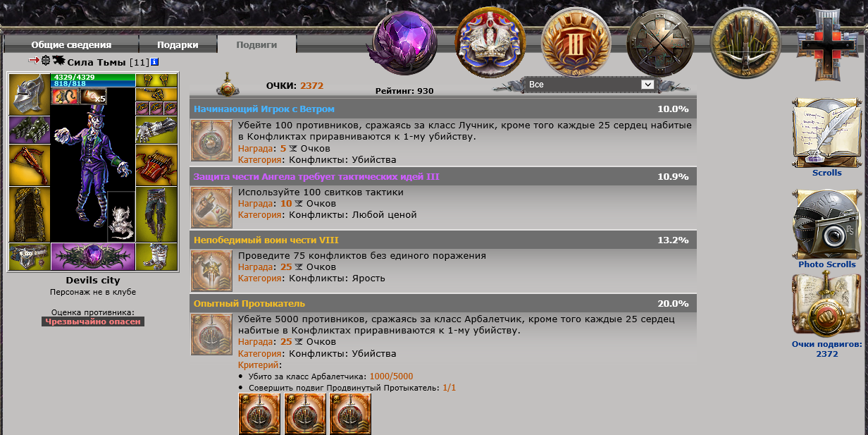Click the green health bar 4329/4329
The image size is (868, 435).
pos(93,77)
